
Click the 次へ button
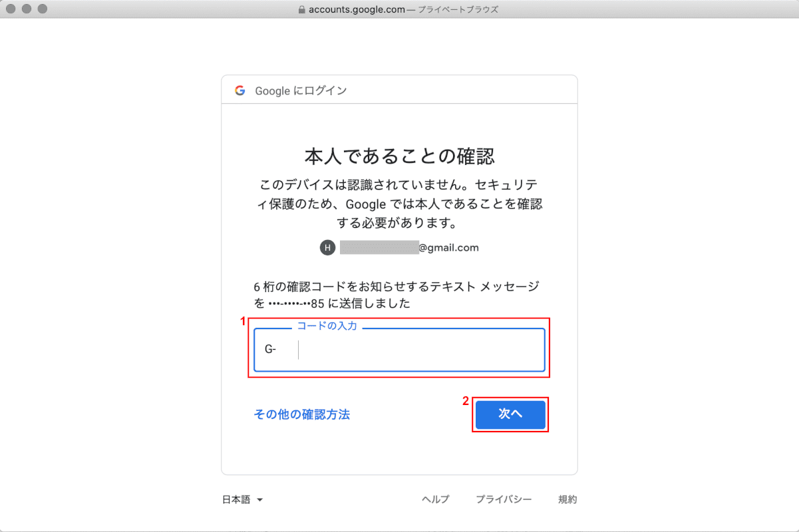pyautogui.click(x=510, y=414)
